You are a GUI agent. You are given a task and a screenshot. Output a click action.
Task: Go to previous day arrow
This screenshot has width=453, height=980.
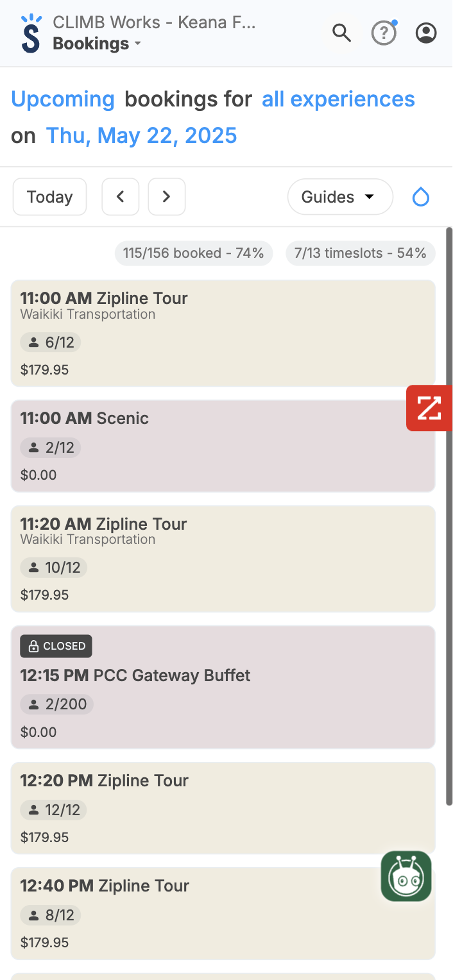click(x=121, y=197)
